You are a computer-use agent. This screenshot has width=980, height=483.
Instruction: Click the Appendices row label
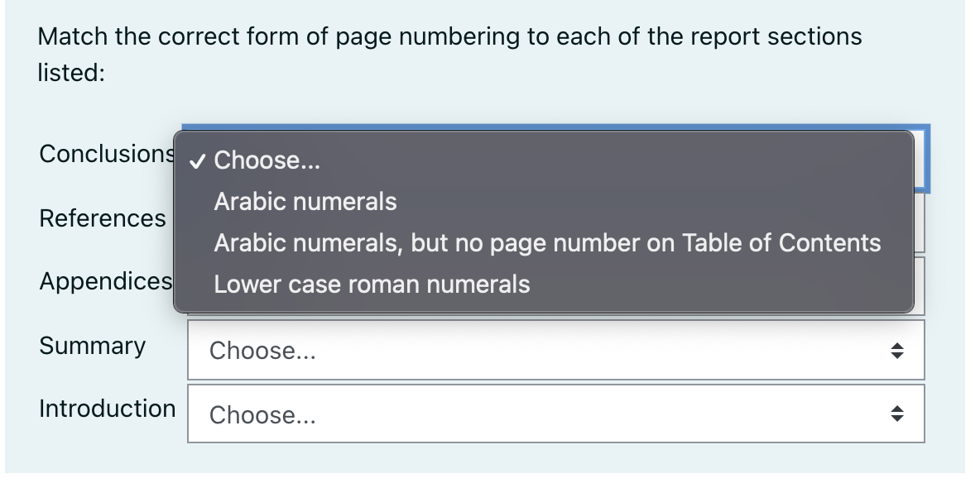(x=106, y=282)
